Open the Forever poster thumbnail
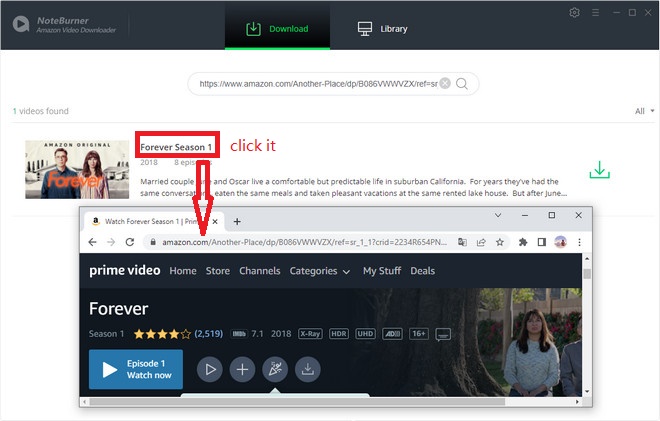Viewport: 660px width, 421px height. (77, 169)
